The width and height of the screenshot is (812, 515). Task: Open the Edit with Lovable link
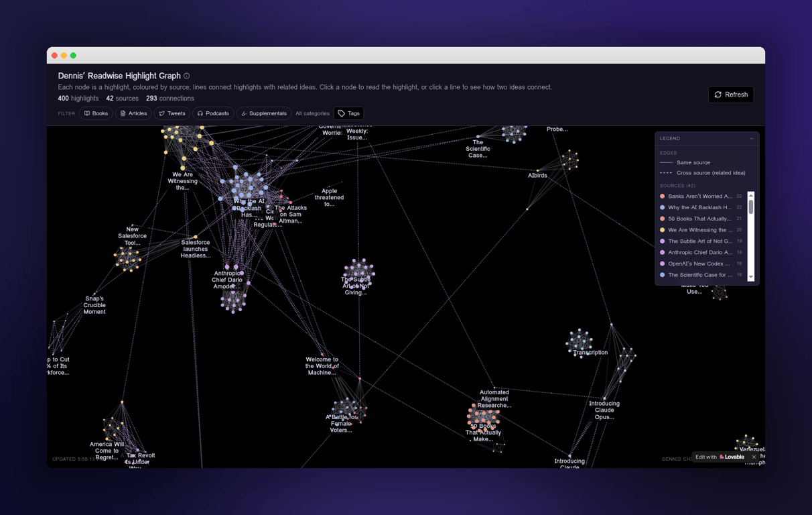pos(720,457)
